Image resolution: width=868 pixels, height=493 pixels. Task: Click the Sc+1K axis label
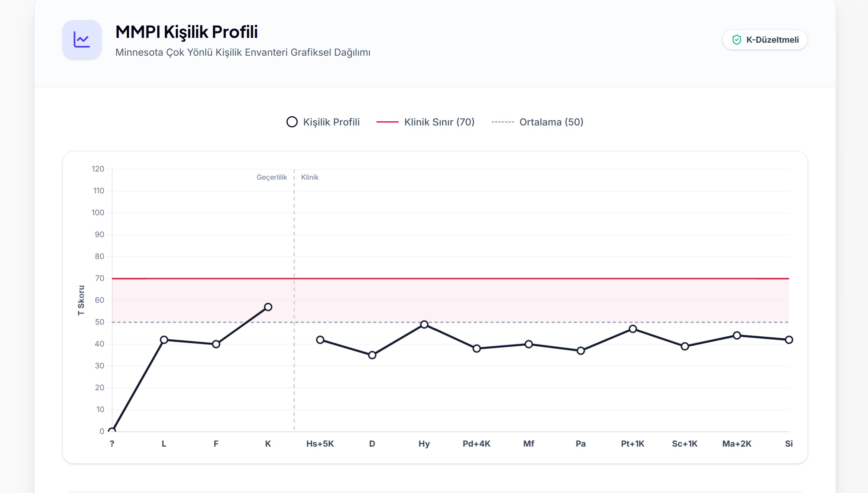point(685,444)
